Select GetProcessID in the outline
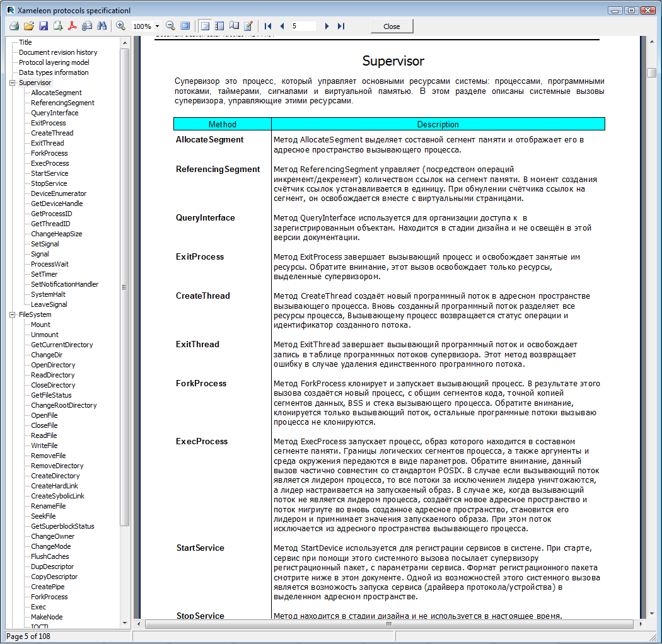 (x=52, y=214)
